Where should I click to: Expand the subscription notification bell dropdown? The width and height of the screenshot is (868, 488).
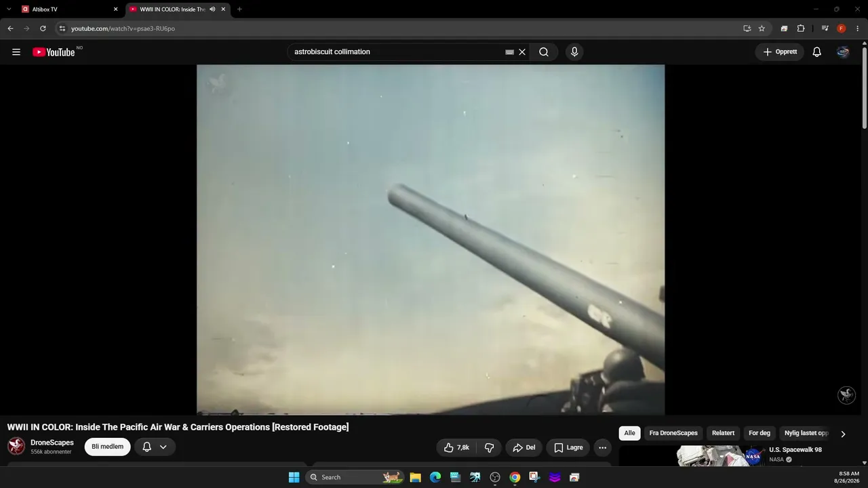pyautogui.click(x=155, y=447)
